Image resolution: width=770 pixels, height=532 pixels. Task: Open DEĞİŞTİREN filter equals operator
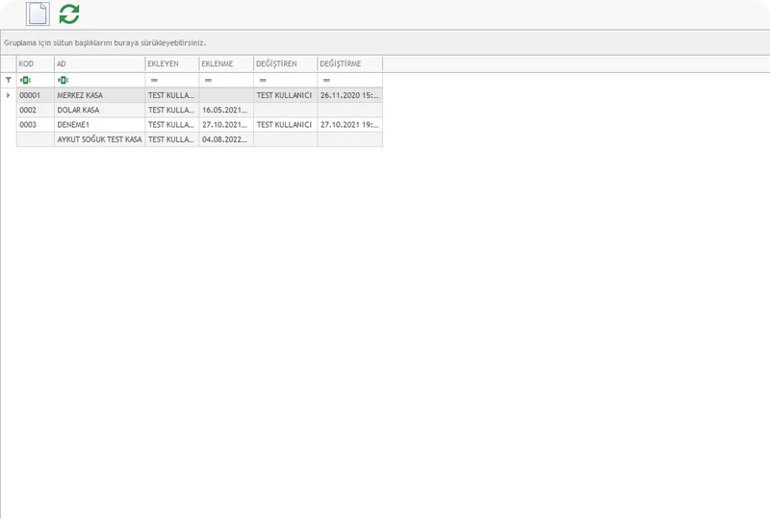[263, 80]
